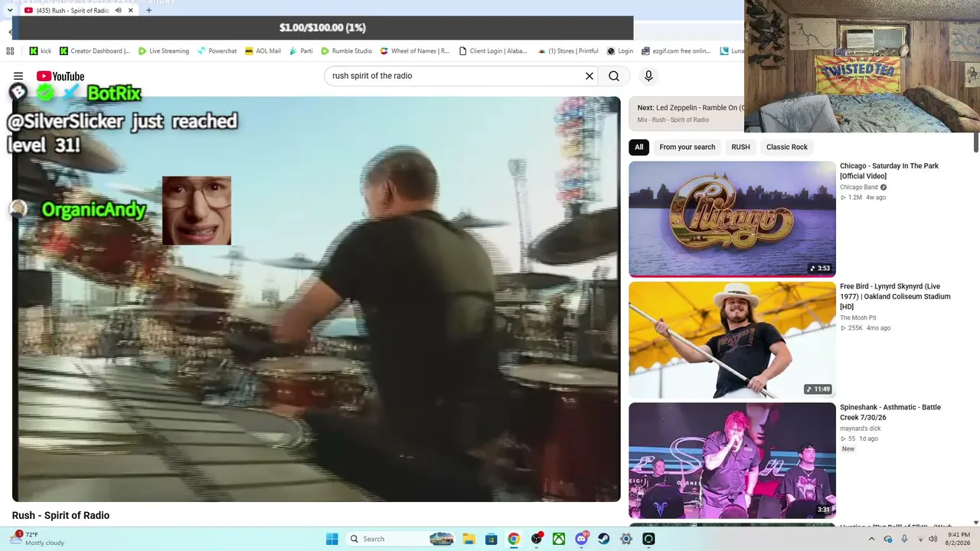Click the Rush video player
The image size is (980, 551).
[x=316, y=299]
